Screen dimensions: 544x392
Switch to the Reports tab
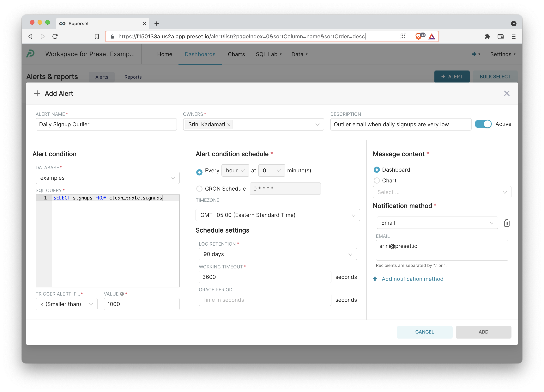pyautogui.click(x=133, y=77)
